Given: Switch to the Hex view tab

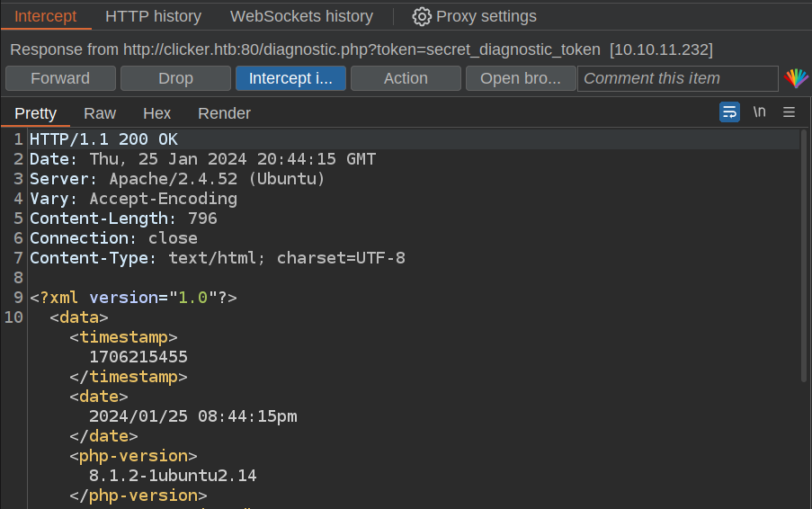Looking at the screenshot, I should pos(156,113).
